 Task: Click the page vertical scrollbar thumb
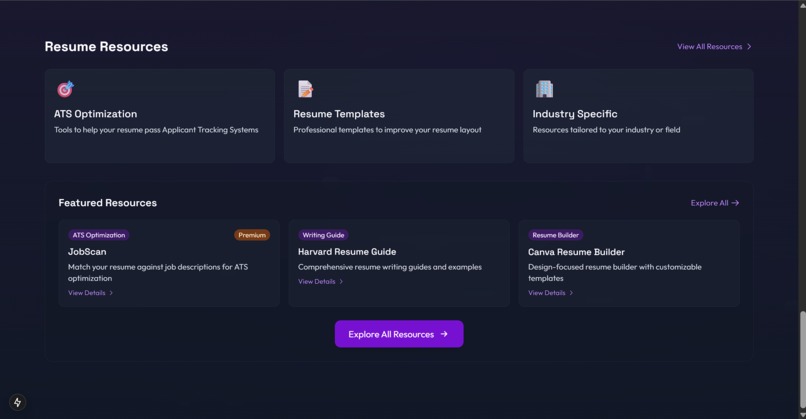tap(802, 358)
